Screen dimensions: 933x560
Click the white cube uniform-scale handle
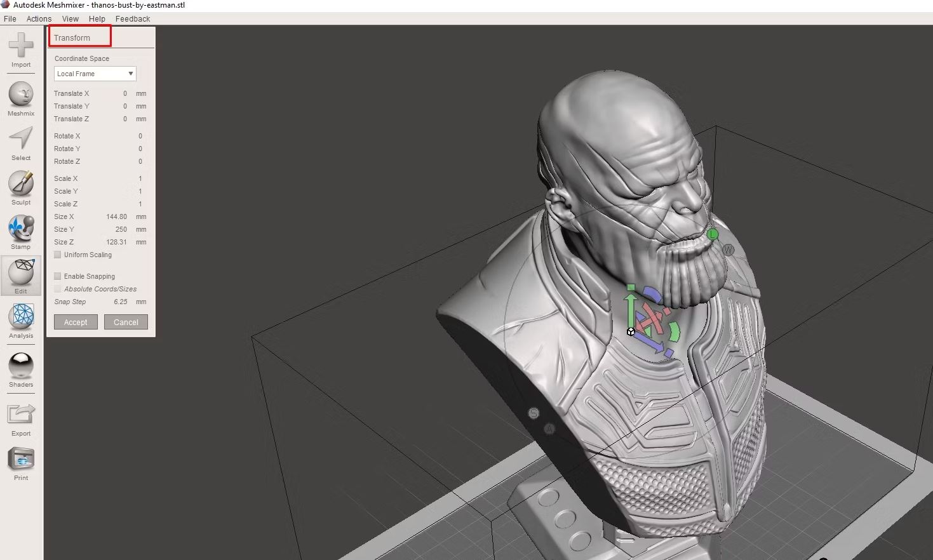(x=631, y=331)
